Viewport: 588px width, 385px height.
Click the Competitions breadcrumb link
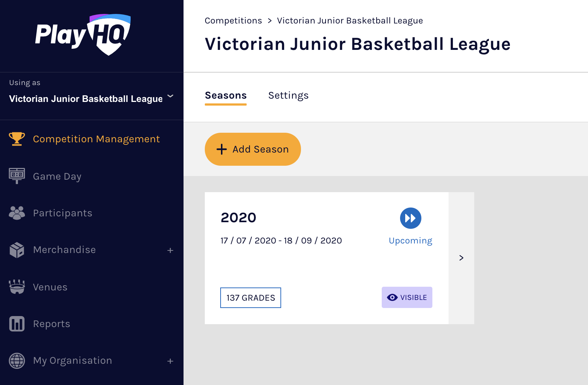(x=233, y=21)
